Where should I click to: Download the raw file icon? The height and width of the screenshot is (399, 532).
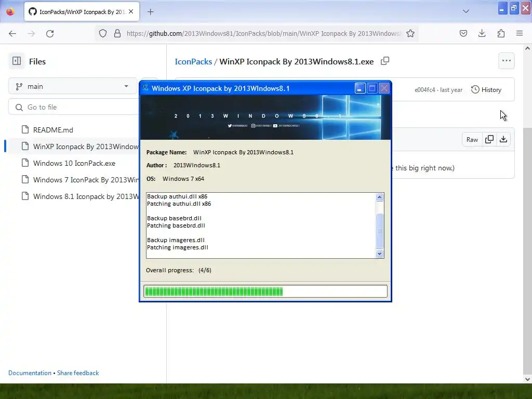click(x=503, y=139)
